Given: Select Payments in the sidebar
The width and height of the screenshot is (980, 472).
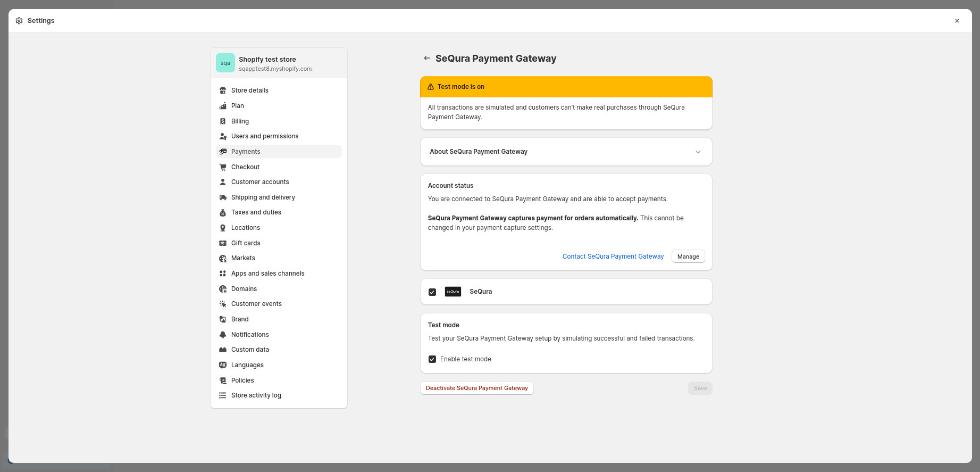Looking at the screenshot, I should click(279, 152).
